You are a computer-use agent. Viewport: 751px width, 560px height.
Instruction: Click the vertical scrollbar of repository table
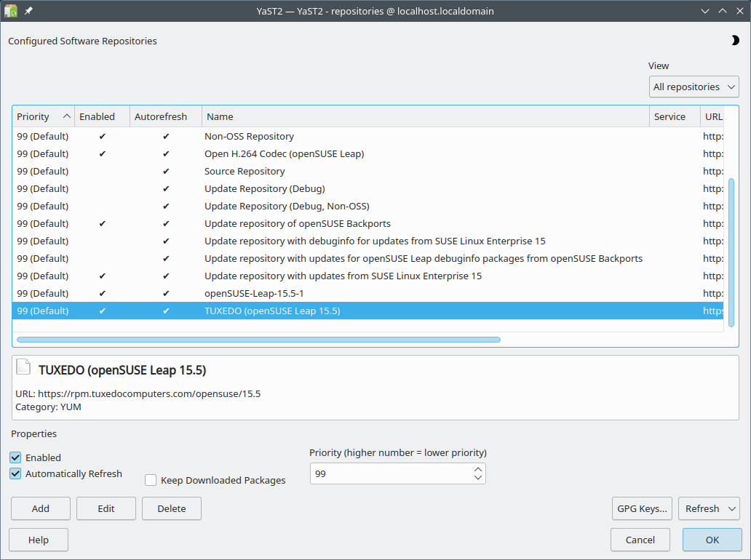click(731, 252)
